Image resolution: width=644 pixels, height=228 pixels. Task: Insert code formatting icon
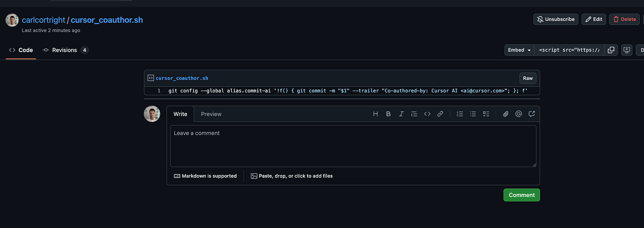click(427, 114)
